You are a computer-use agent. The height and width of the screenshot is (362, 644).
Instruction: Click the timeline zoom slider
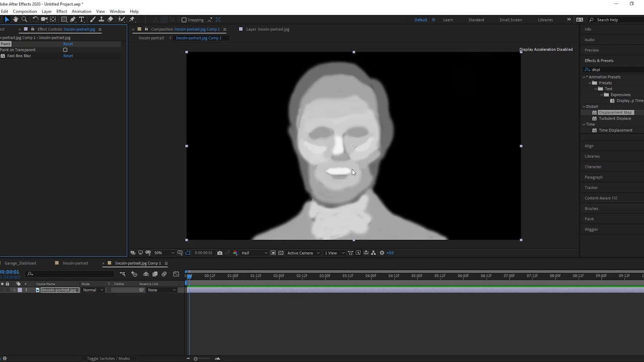tap(196, 358)
